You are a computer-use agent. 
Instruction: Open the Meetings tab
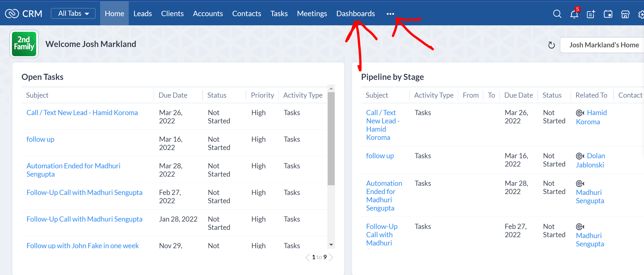312,13
